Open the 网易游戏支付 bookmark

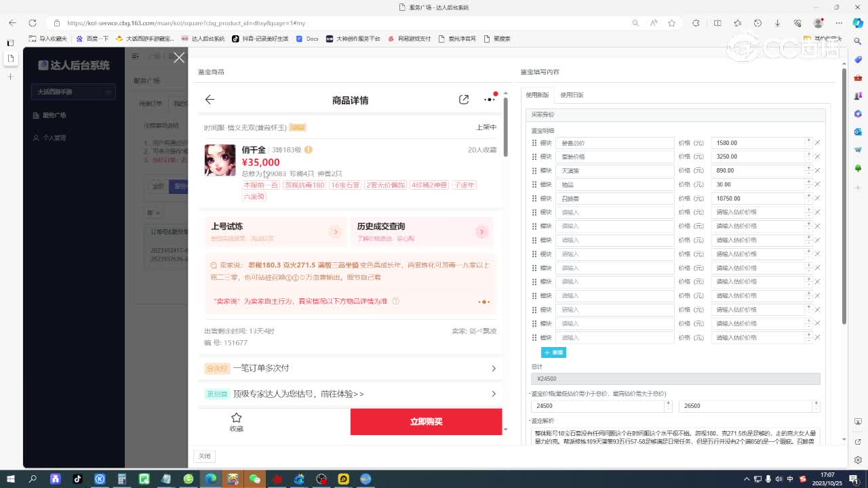coord(409,39)
